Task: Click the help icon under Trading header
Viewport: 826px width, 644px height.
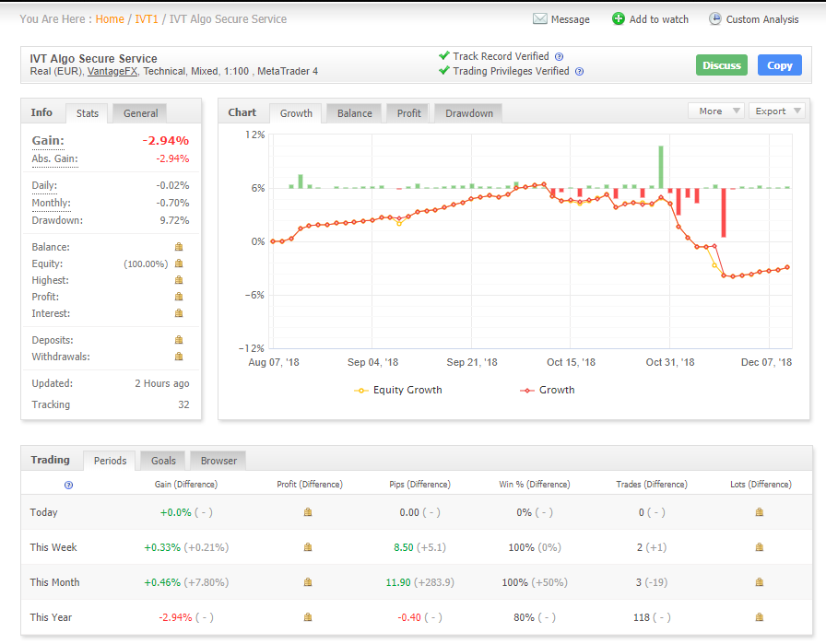Action: pos(68,485)
